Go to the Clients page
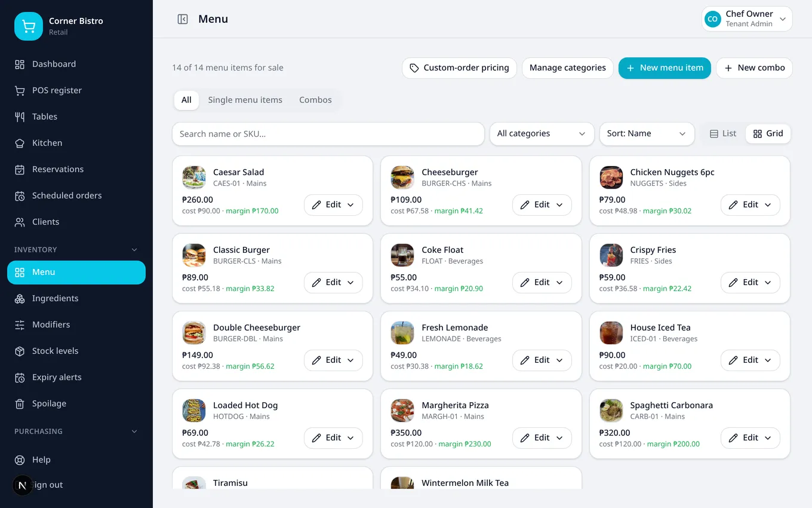 coord(76,222)
